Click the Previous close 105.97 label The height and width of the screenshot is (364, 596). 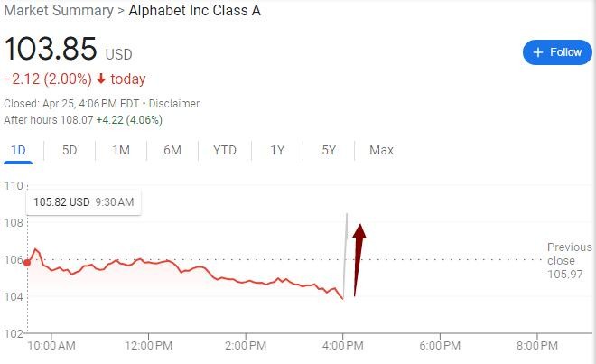coord(569,259)
